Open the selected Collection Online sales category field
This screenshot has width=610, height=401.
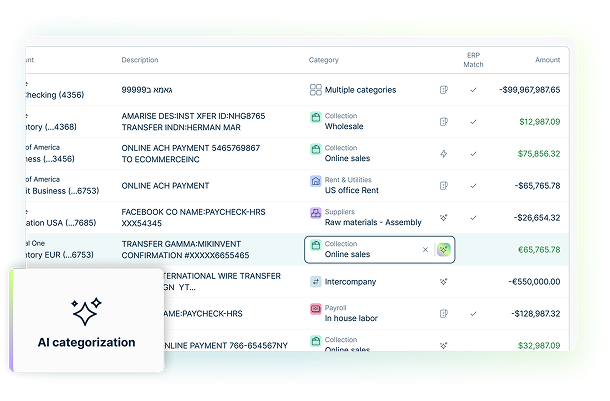[x=379, y=249]
